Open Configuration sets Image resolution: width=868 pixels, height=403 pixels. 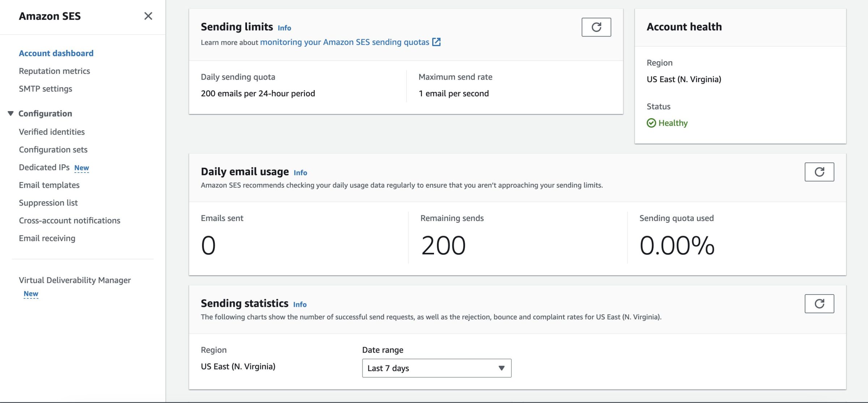tap(53, 149)
